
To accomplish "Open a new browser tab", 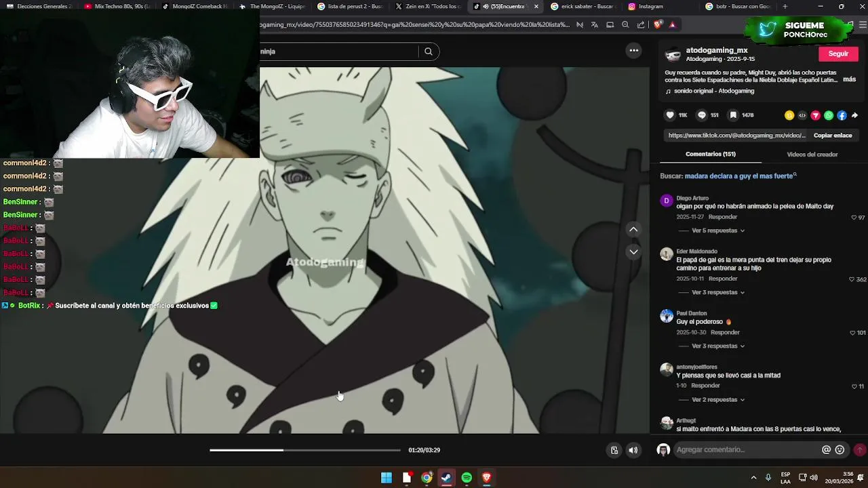I will click(785, 6).
